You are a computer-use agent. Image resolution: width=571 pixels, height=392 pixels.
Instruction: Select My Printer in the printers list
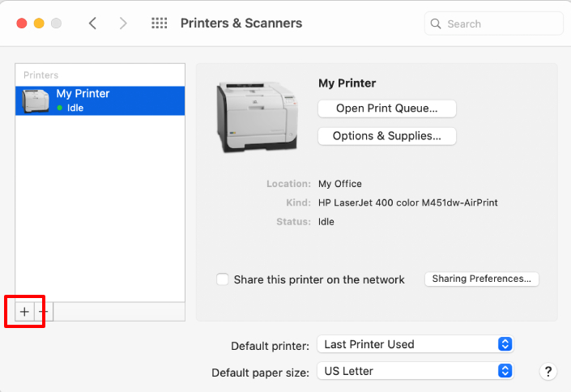pos(100,101)
